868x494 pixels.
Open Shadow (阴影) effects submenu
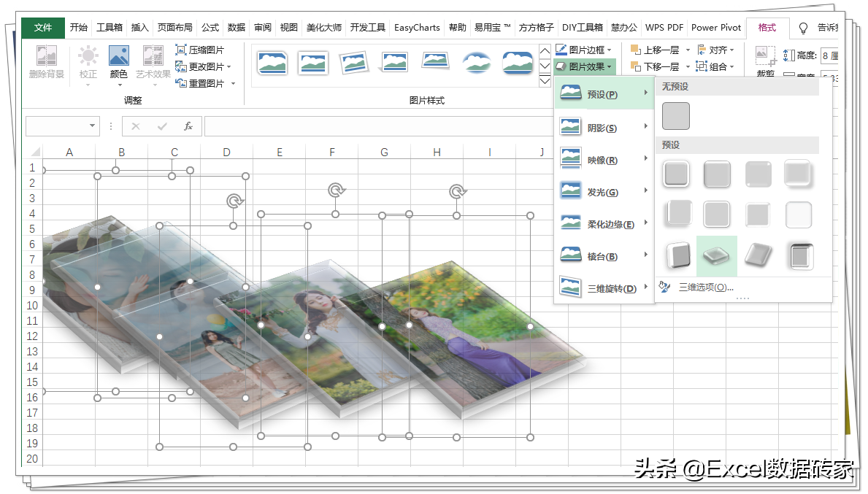(604, 128)
